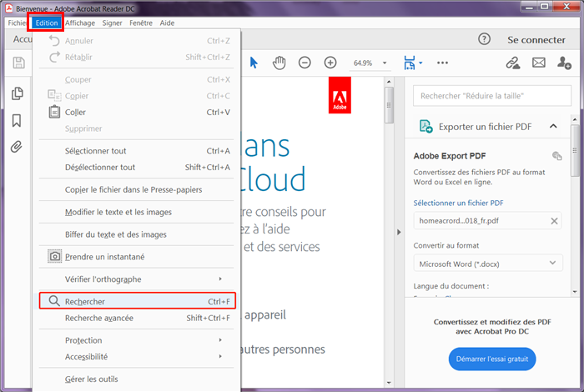Collapse the Exporter un fichier PDF section
This screenshot has width=584, height=392.
pos(553,126)
